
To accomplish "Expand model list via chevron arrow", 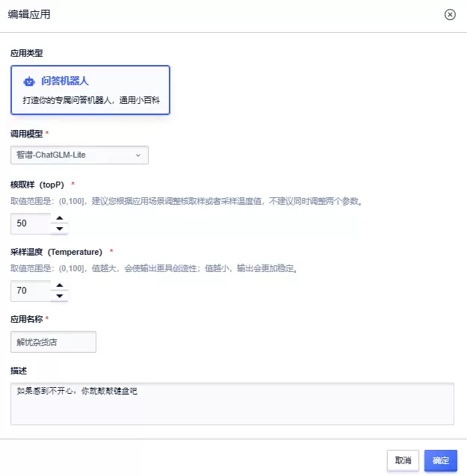I will coord(138,155).
